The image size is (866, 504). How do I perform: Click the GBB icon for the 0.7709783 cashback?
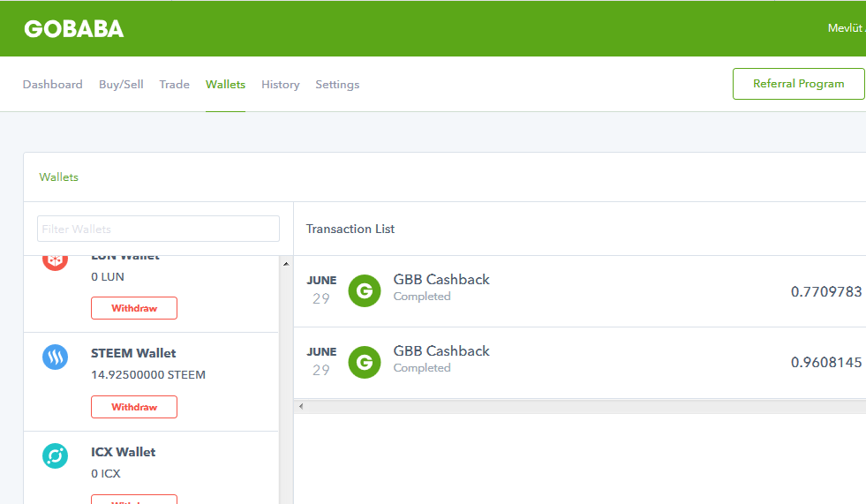click(x=365, y=291)
